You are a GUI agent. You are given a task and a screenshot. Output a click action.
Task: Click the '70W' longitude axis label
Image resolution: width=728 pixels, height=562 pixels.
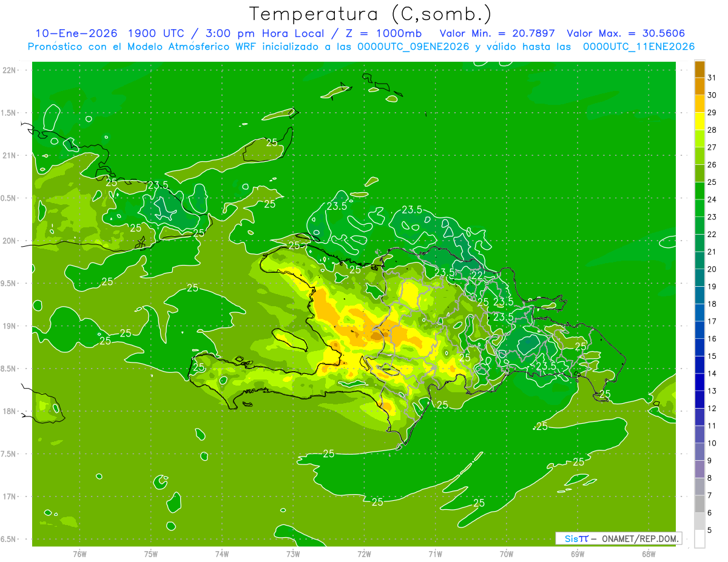[507, 554]
